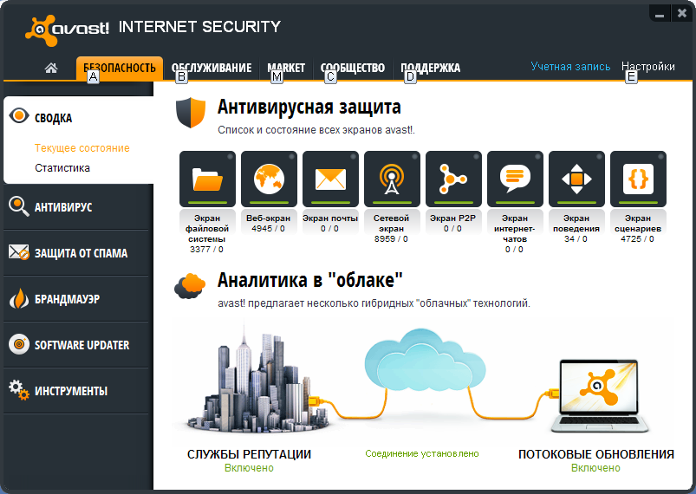Select СВОДКА in the sidebar
This screenshot has height=494, width=696.
point(53,118)
